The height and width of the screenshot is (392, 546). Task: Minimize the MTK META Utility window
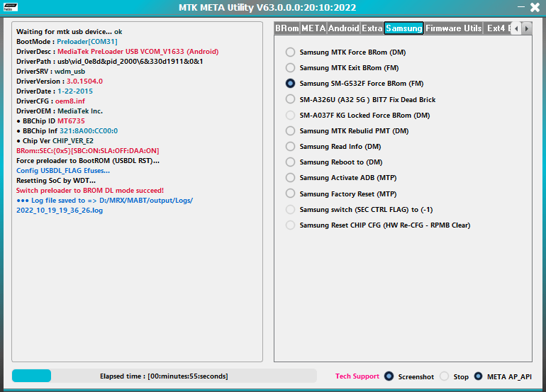point(521,6)
